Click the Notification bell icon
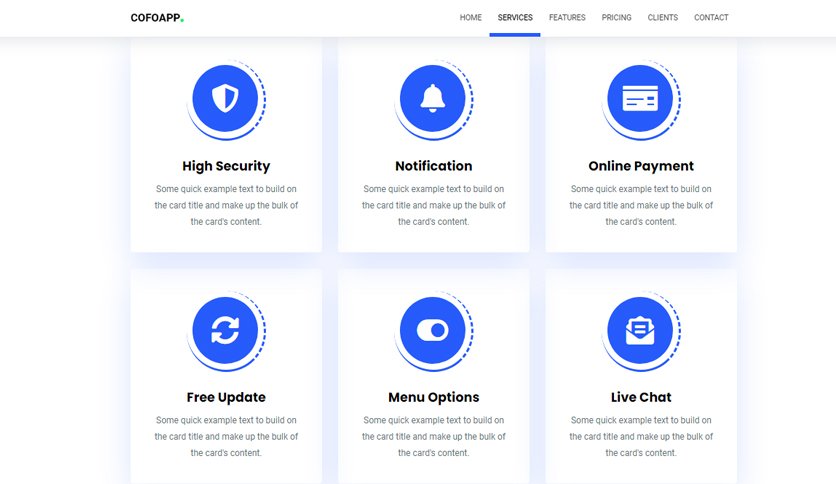The height and width of the screenshot is (484, 836). (x=433, y=99)
